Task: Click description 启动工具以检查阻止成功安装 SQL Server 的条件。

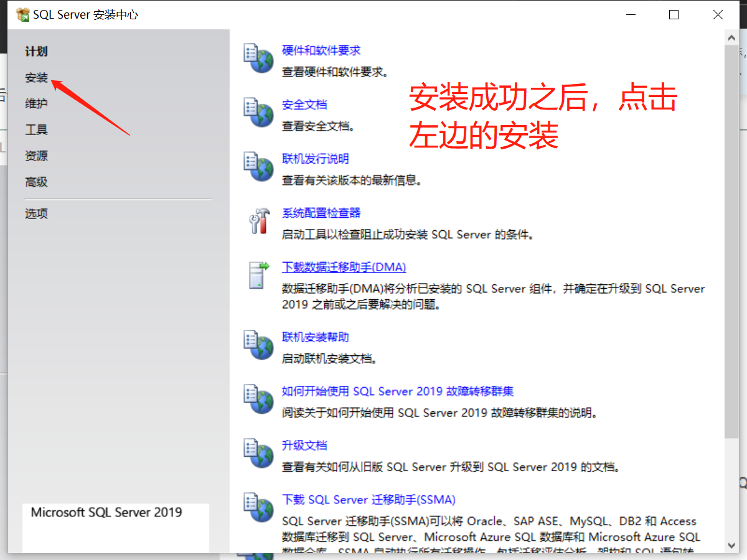Action: 408,235
